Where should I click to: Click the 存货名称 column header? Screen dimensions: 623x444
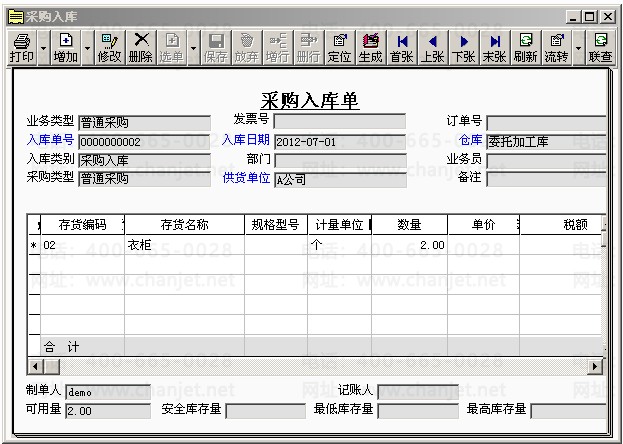pos(184,225)
